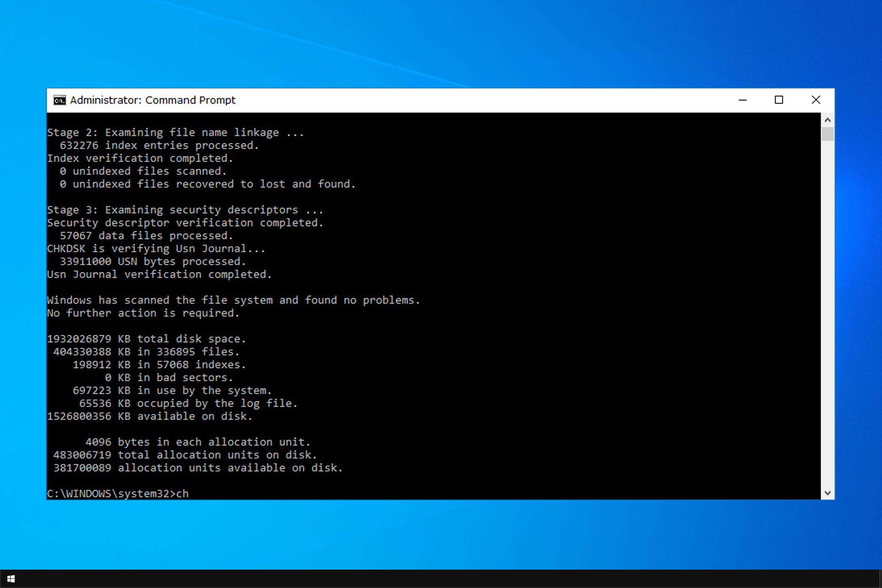The image size is (882, 588).
Task: Open the Windows Start menu
Action: [11, 579]
